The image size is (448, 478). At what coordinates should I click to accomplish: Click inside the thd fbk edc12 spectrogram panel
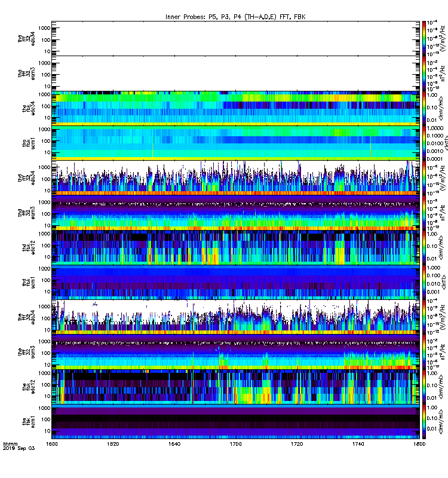coord(235,247)
